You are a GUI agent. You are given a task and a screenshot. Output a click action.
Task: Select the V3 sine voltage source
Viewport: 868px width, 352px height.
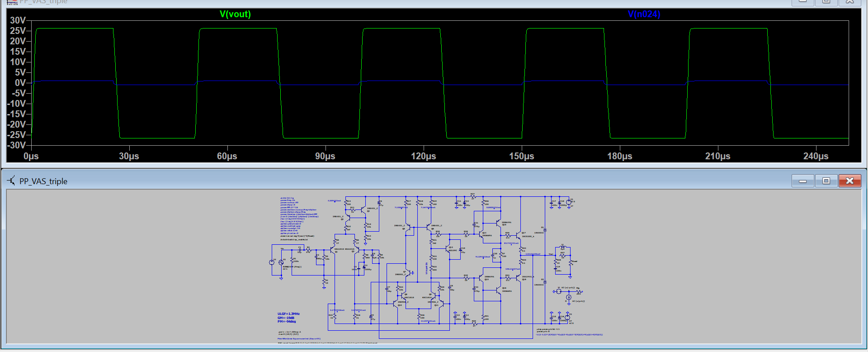[x=281, y=262]
